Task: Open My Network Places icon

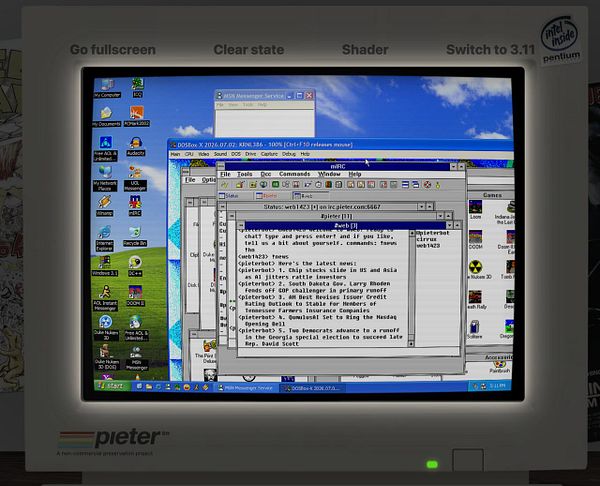Action: pos(105,178)
